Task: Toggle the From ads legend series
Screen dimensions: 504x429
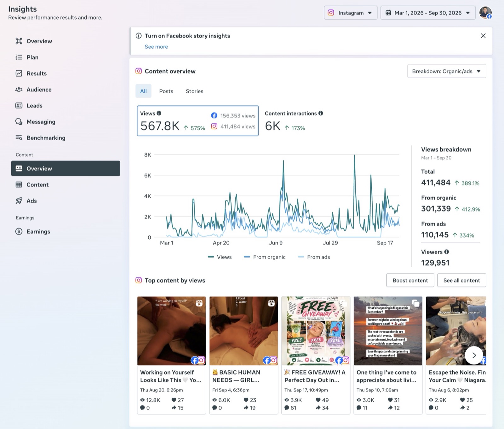Action: pos(314,257)
